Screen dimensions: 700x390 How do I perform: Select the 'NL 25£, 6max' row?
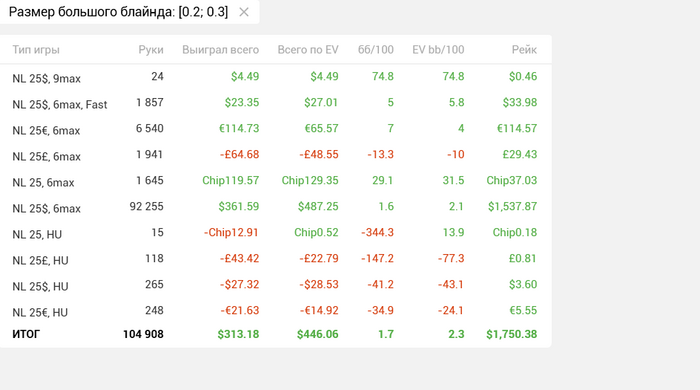275,154
